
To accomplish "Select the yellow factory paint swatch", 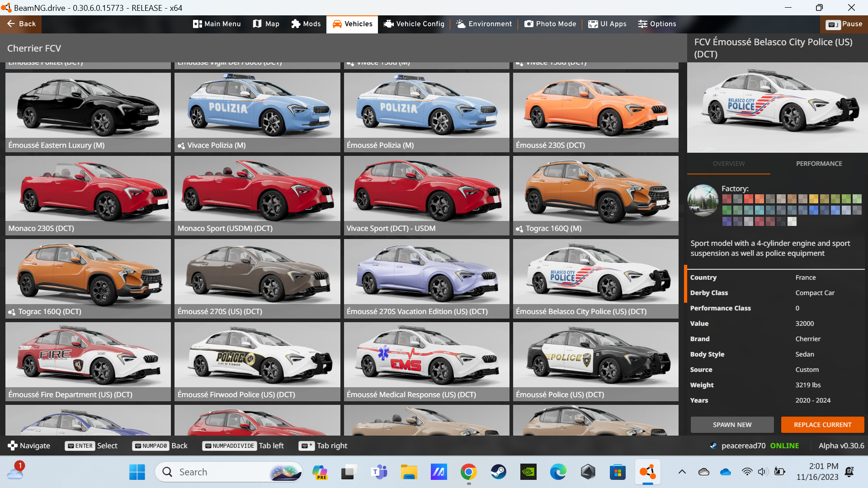I will 814,199.
